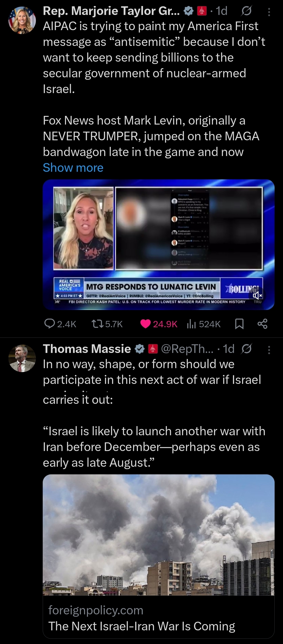Share the Marjorie Taylor Greene post
The height and width of the screenshot is (644, 283).
(262, 324)
